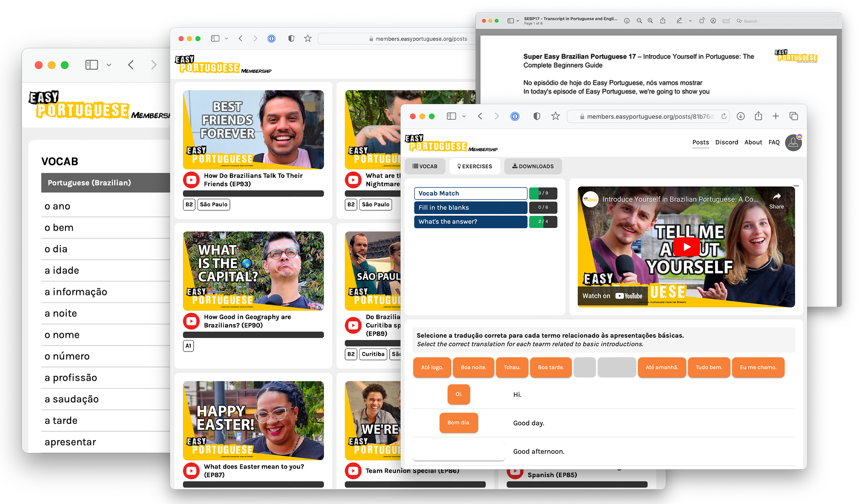The height and width of the screenshot is (504, 859).
Task: Click the bookmark star in front browser window
Action: click(555, 117)
